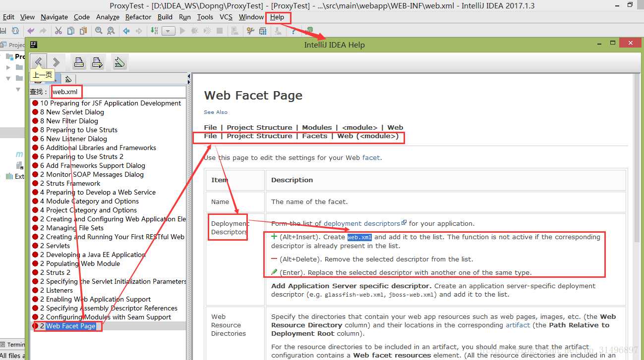644x360 pixels.
Task: Open the Tools menu
Action: click(205, 17)
